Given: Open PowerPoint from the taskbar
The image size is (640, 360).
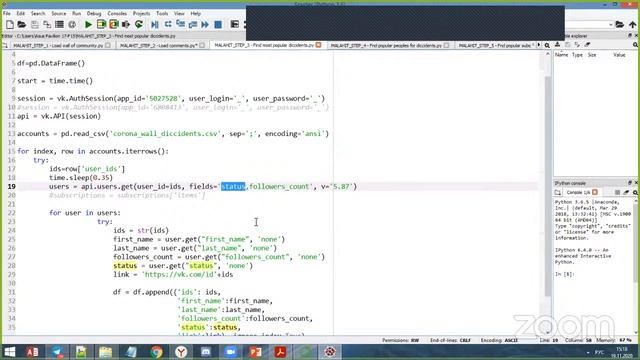Looking at the screenshot, I should pyautogui.click(x=256, y=352).
